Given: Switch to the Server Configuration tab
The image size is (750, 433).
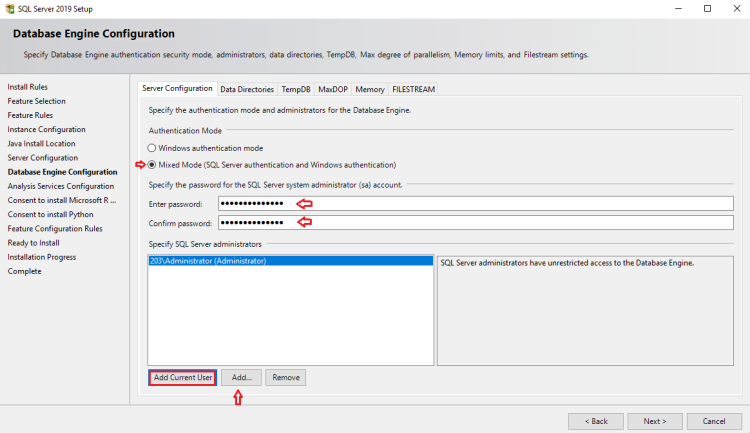Looking at the screenshot, I should (177, 89).
